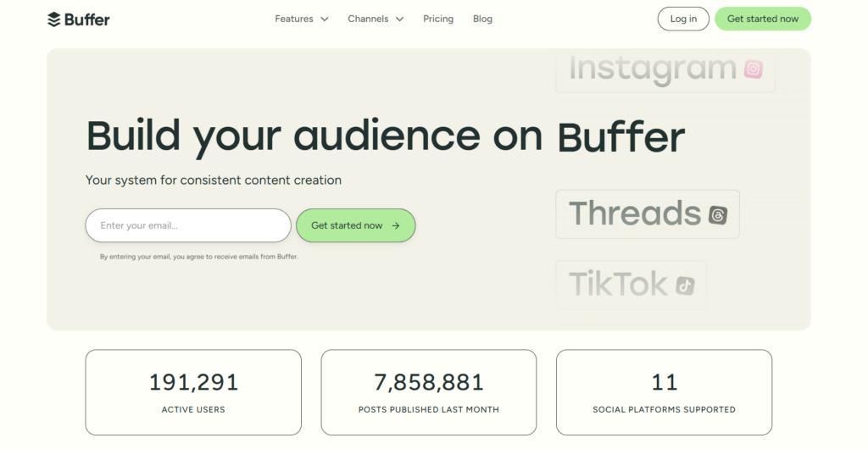Go to the Pricing page
The height and width of the screenshot is (449, 868).
click(438, 19)
